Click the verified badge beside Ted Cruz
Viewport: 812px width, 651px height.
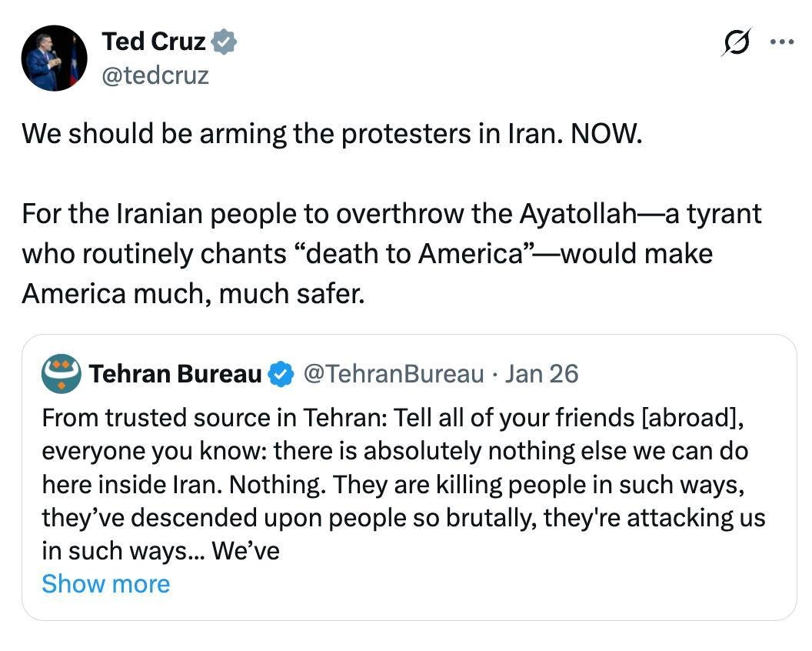click(224, 42)
